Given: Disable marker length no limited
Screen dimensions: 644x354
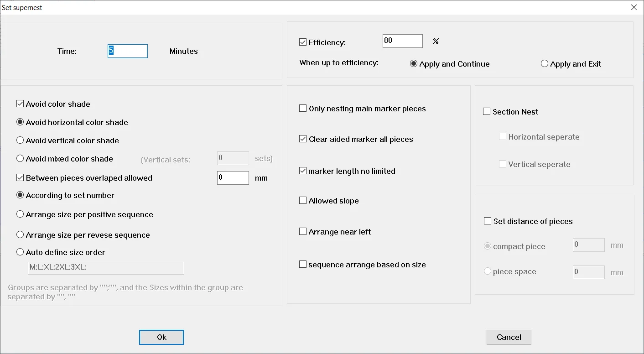Looking at the screenshot, I should (303, 171).
